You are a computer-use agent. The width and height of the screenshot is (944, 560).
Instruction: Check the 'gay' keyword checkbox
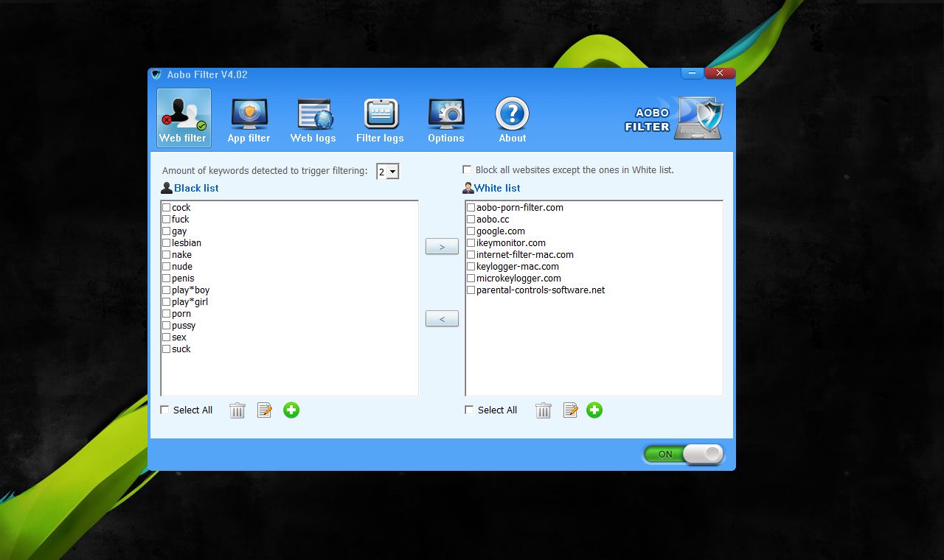tap(167, 231)
